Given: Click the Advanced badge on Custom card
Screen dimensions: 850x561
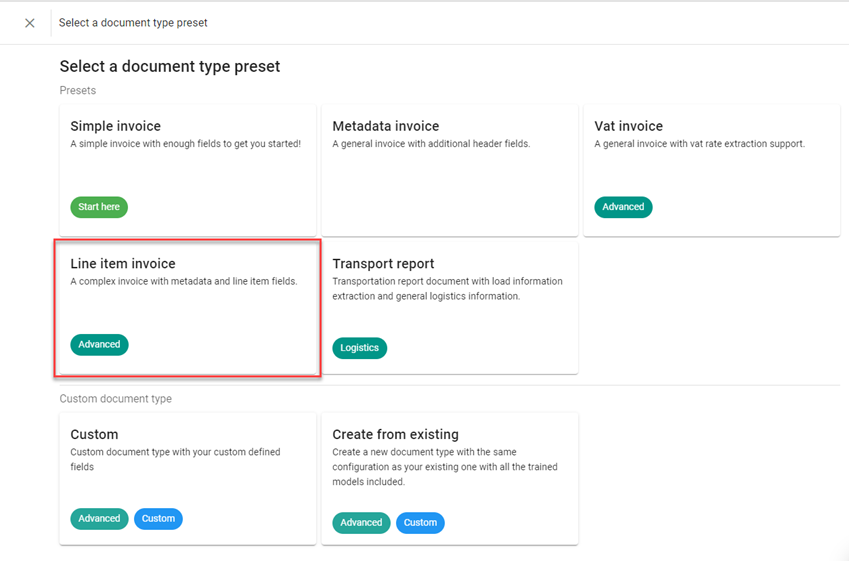Looking at the screenshot, I should [x=99, y=519].
